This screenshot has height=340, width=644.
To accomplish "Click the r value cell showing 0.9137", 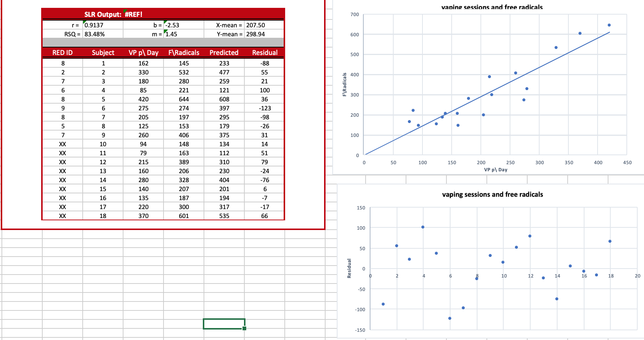I will (x=95, y=25).
